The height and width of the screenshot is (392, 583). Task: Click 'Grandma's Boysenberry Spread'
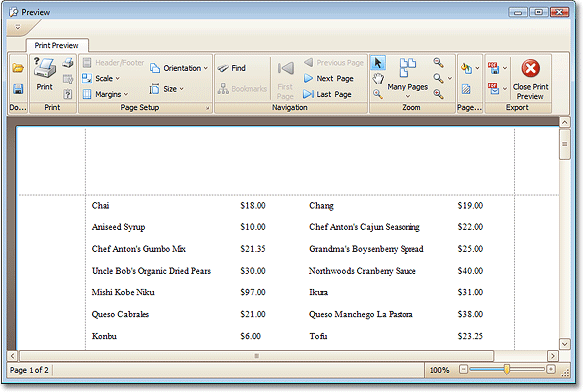366,249
